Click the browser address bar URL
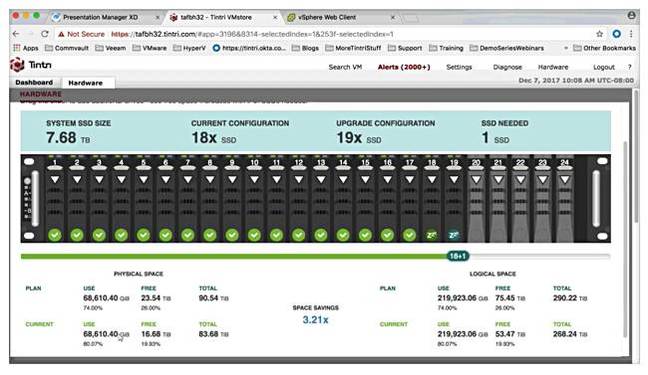Viewport: 648px width, 375px height. [252, 34]
